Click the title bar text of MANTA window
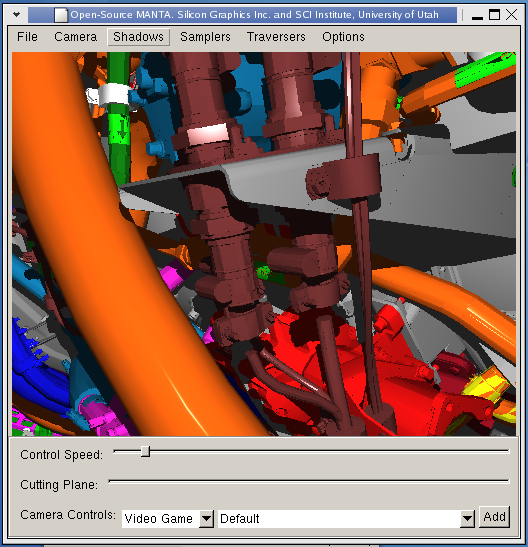This screenshot has height=547, width=528. pyautogui.click(x=255, y=15)
